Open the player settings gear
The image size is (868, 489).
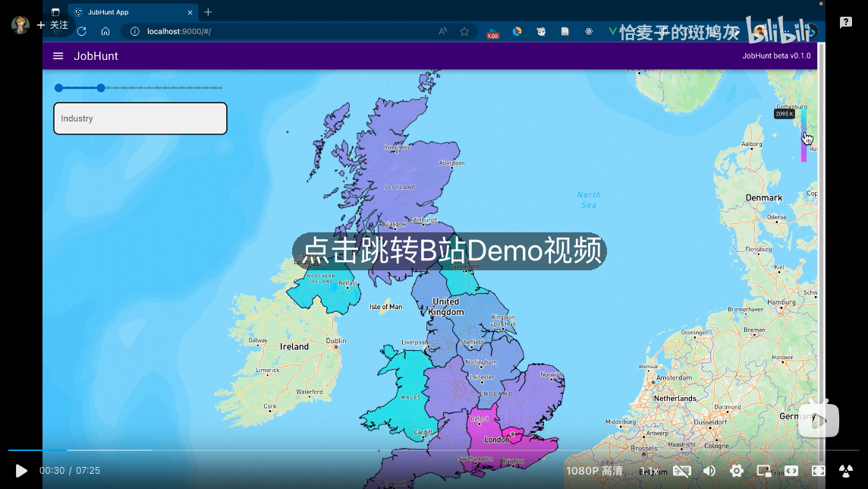[x=736, y=471]
